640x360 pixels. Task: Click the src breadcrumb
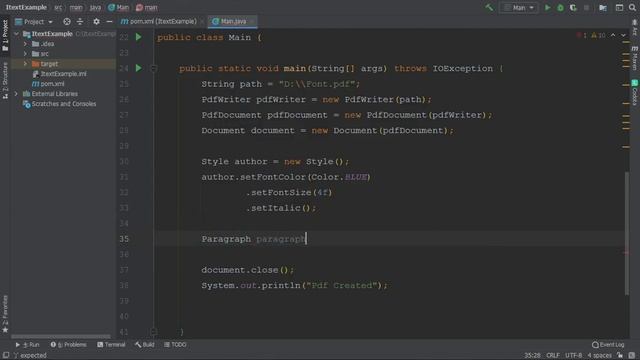point(58,7)
